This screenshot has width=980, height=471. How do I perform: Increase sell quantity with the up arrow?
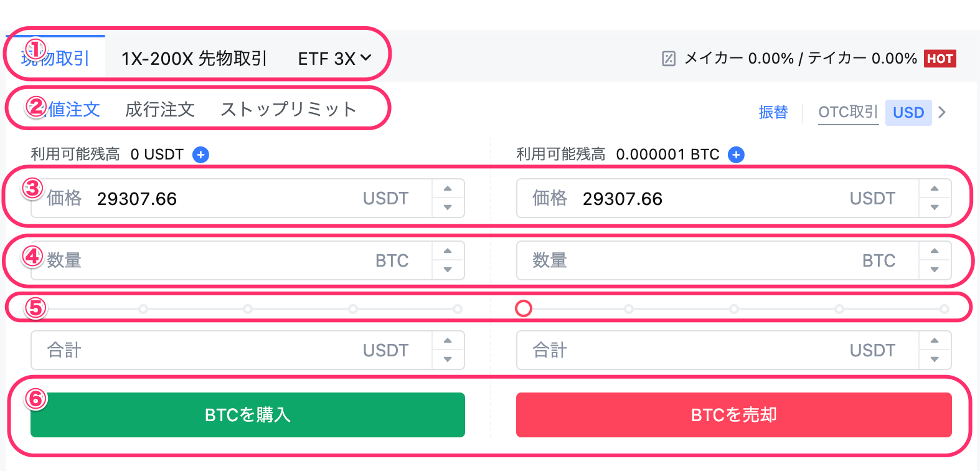click(x=935, y=251)
